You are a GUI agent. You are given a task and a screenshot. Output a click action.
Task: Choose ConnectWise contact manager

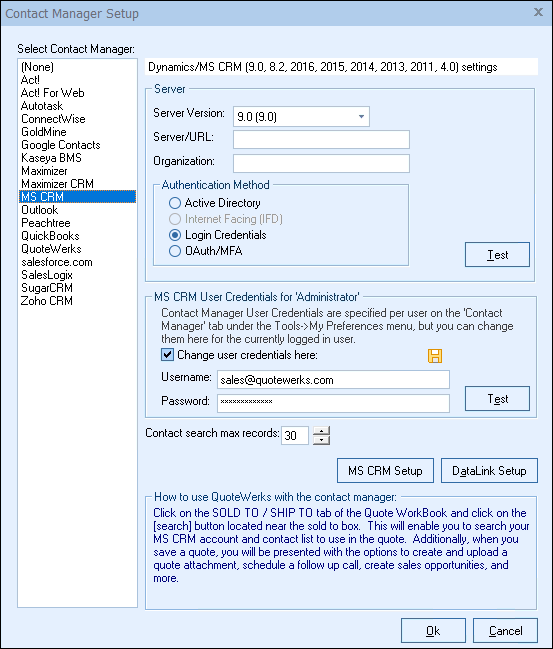77,119
